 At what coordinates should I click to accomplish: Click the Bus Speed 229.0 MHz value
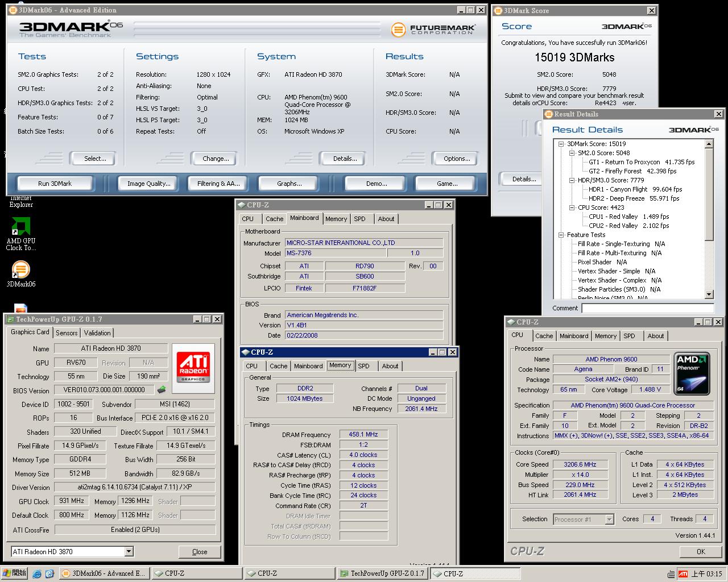pos(580,485)
